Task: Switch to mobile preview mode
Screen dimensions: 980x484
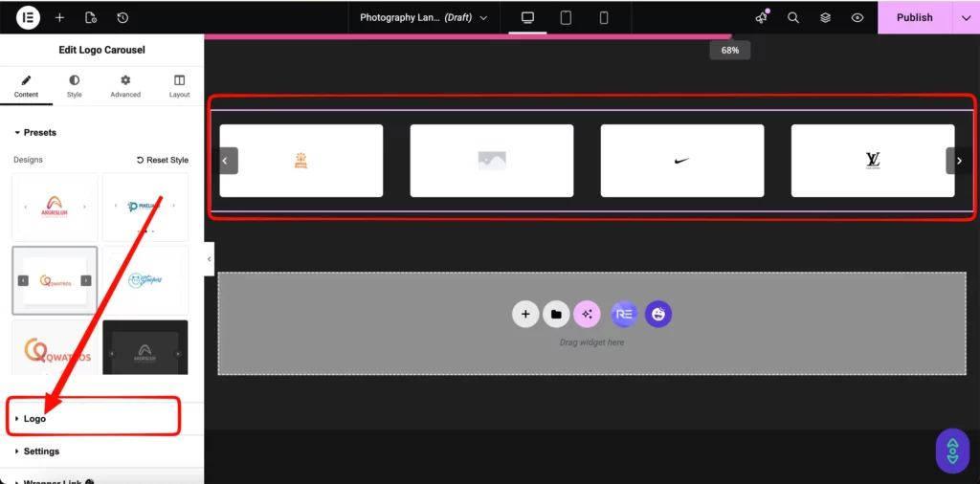Action: [604, 17]
